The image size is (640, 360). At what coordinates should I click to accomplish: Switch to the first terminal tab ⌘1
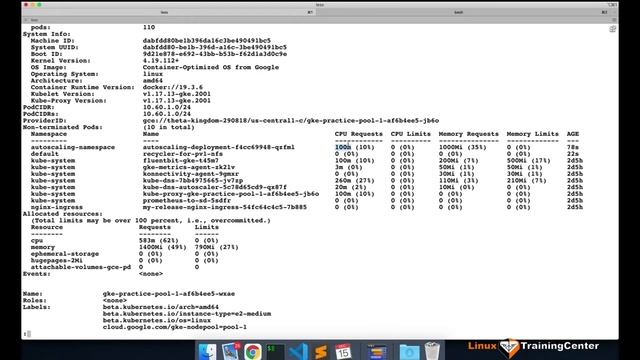tap(169, 12)
